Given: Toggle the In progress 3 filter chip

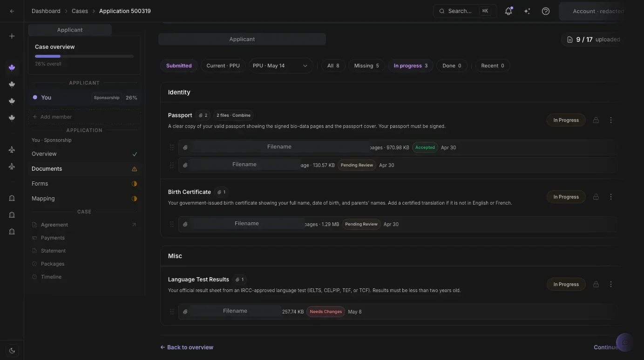Looking at the screenshot, I should 411,66.
